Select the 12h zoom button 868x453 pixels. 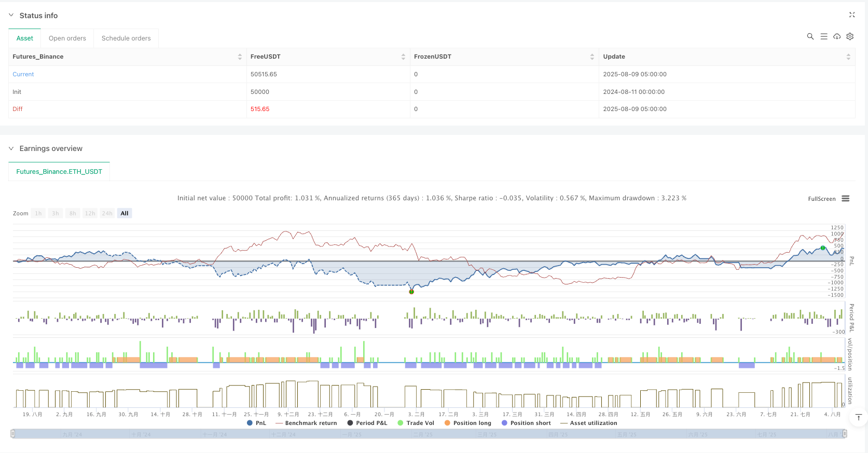coord(90,213)
